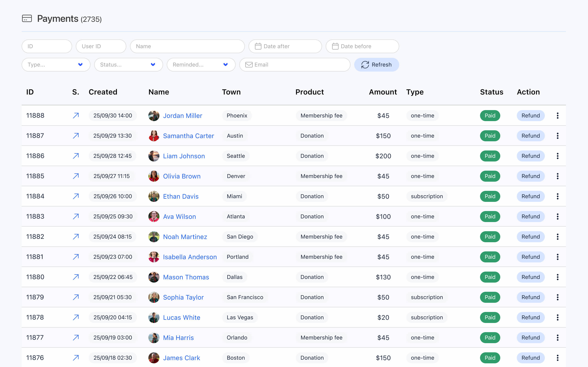Open three-dot menu for Mia Harris row
The width and height of the screenshot is (588, 367).
coord(557,338)
